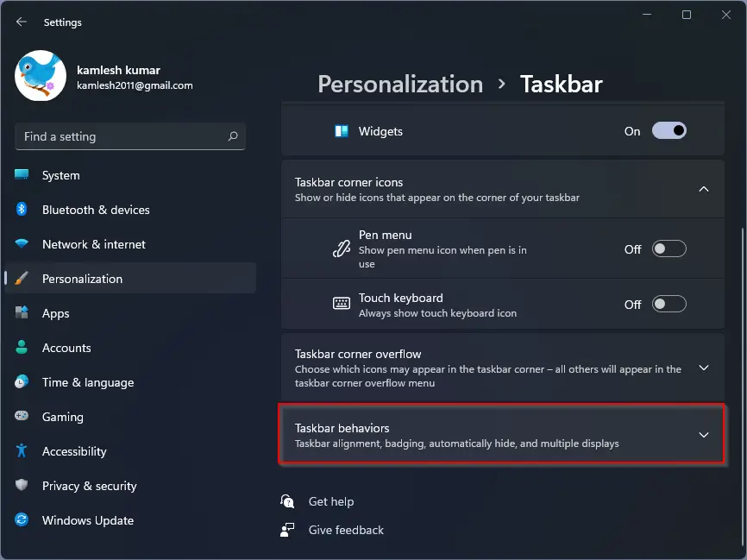The image size is (747, 560).
Task: Open Accessibility settings via its icon
Action: click(x=24, y=451)
